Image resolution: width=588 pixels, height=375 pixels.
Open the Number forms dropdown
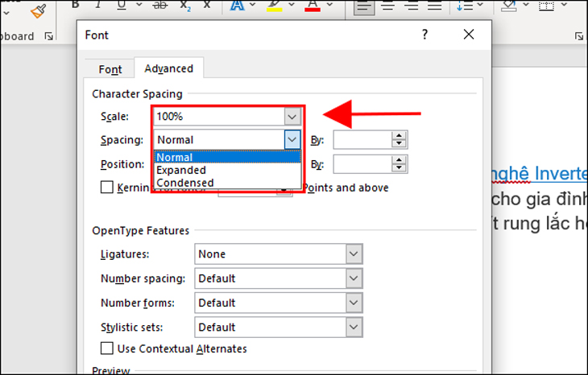pos(354,303)
